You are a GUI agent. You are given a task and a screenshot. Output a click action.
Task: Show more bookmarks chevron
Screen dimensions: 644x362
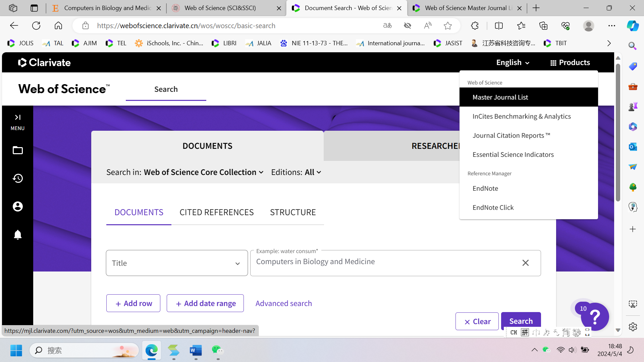609,43
